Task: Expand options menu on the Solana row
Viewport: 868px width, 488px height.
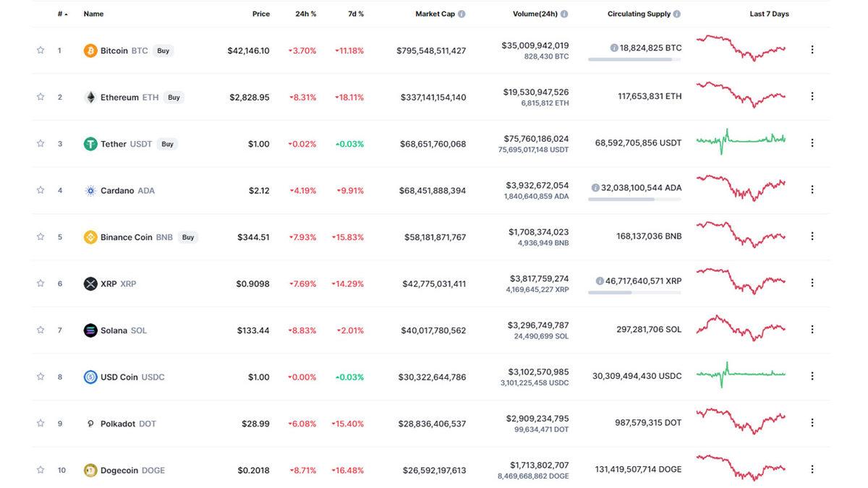Action: click(x=812, y=330)
